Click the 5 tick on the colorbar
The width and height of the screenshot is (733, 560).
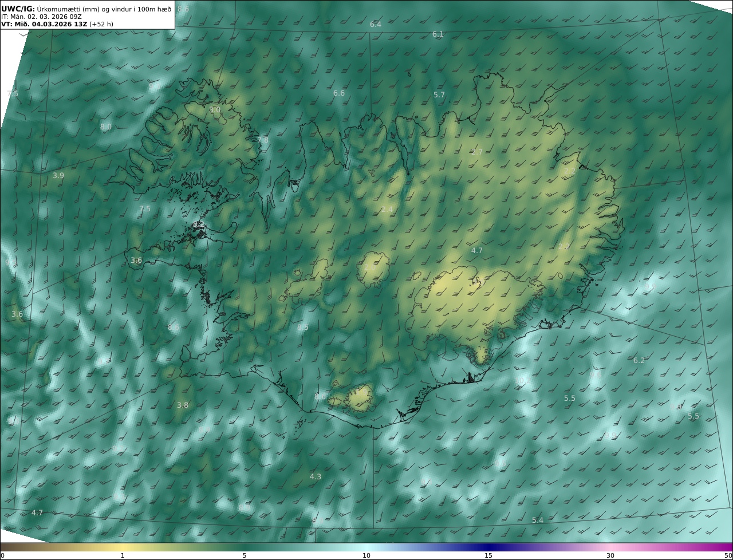click(x=245, y=555)
